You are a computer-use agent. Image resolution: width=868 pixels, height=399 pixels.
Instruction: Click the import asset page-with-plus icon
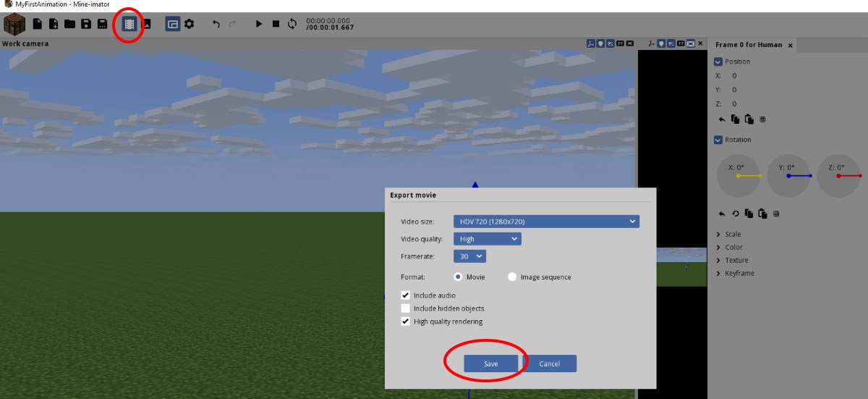pos(54,24)
